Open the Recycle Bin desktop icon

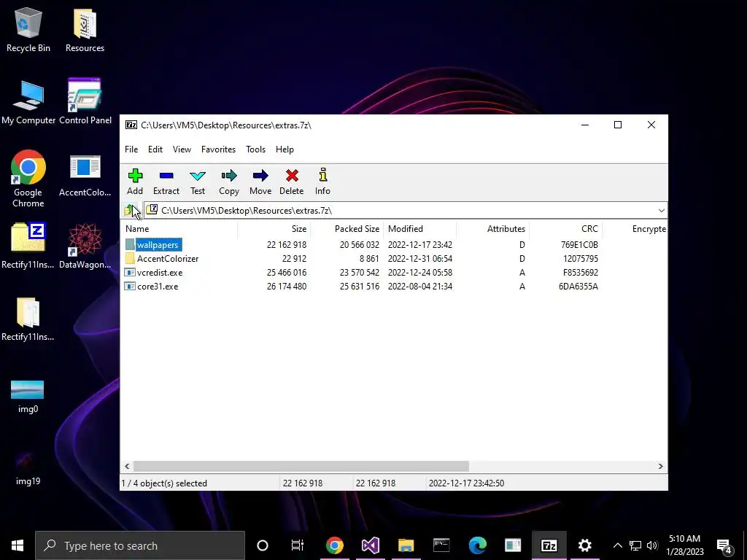[28, 29]
